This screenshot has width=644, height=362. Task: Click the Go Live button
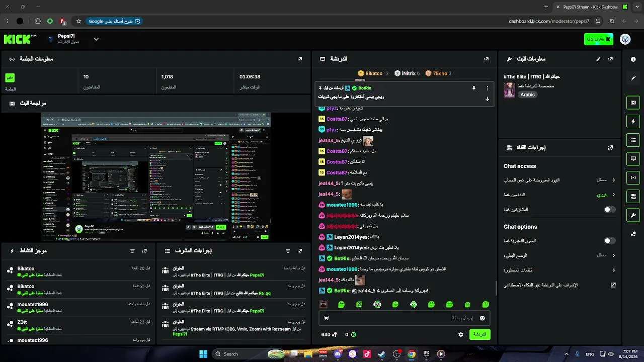[599, 39]
